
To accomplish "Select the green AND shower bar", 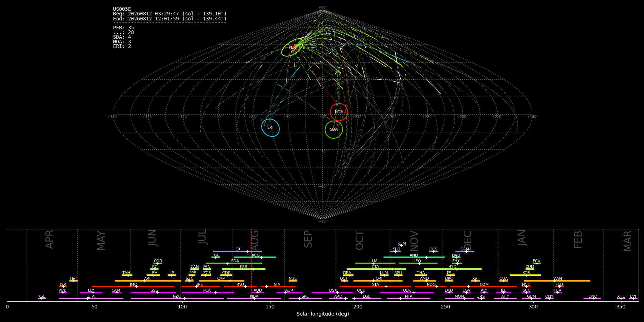I will tap(414, 257).
